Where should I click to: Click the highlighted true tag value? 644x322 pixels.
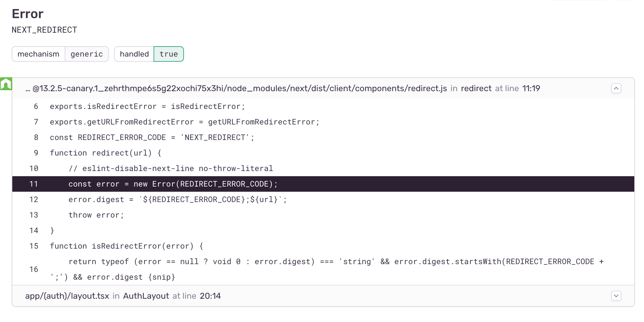click(169, 54)
